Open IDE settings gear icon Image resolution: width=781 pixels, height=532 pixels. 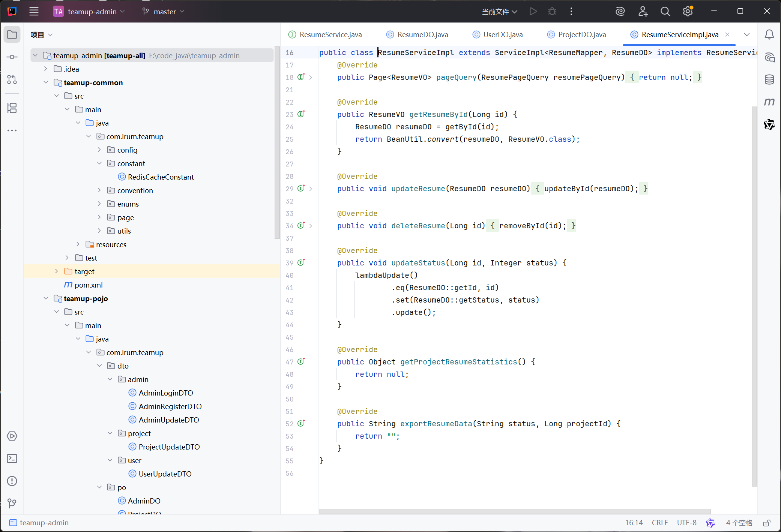[x=687, y=12]
